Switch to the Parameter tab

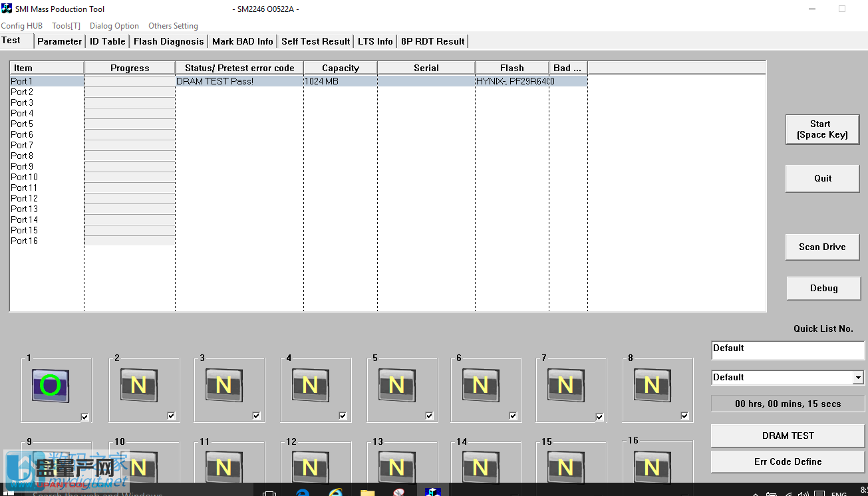[x=59, y=41]
